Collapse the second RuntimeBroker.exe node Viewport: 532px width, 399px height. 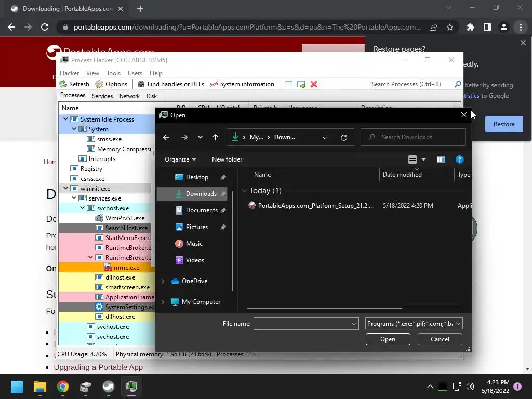[x=90, y=257]
